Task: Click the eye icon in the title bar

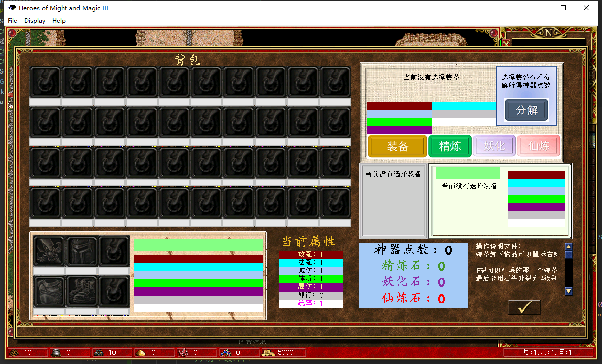Action: point(12,8)
